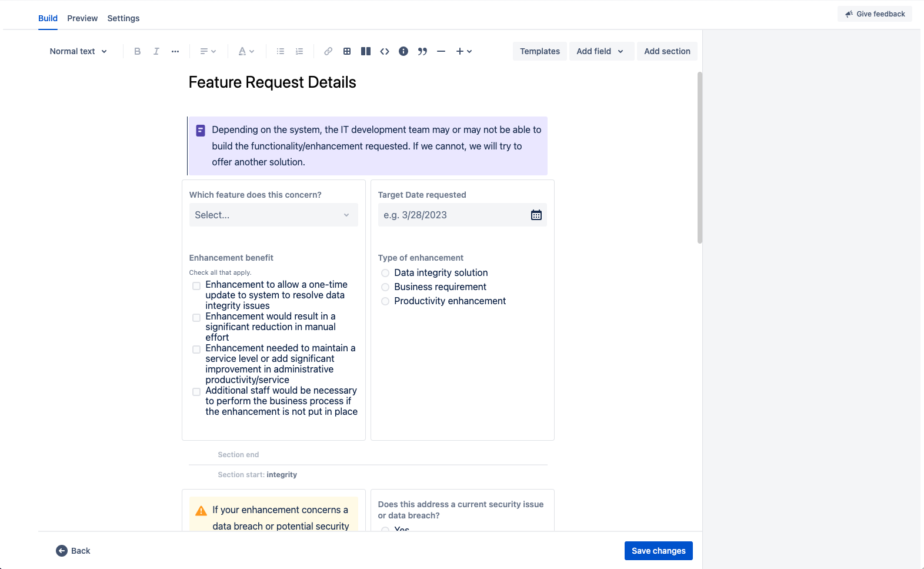The image size is (924, 569).
Task: Open the Add field dropdown
Action: [601, 51]
